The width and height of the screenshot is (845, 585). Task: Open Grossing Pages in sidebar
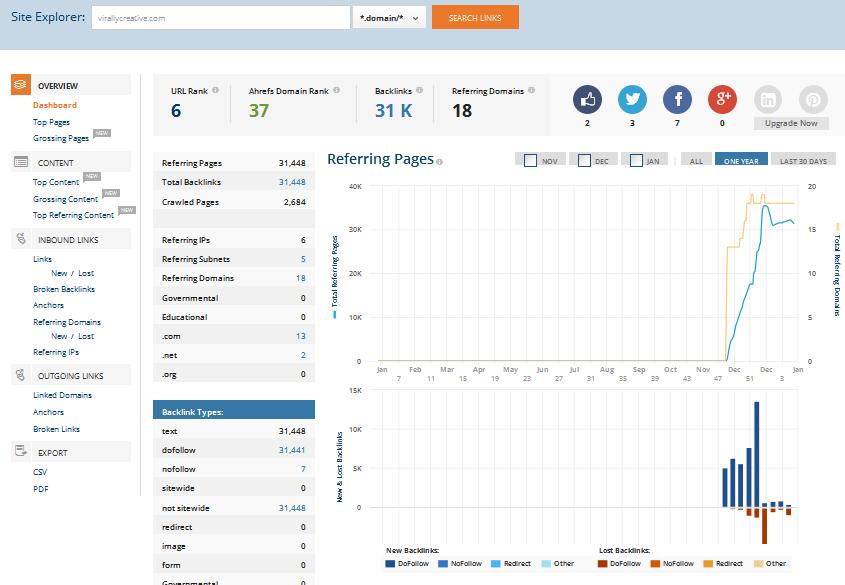pyautogui.click(x=61, y=138)
